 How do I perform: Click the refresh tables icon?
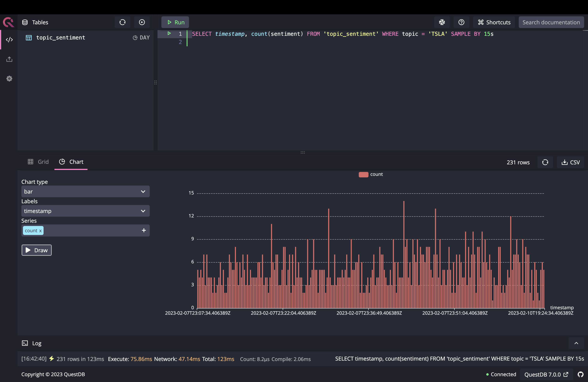point(122,22)
